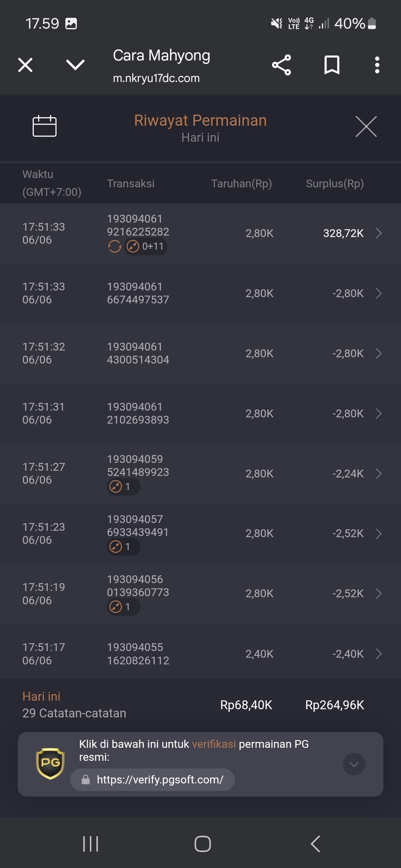401x868 pixels.
Task: Bookmark this page with the bookmark icon
Action: click(332, 65)
